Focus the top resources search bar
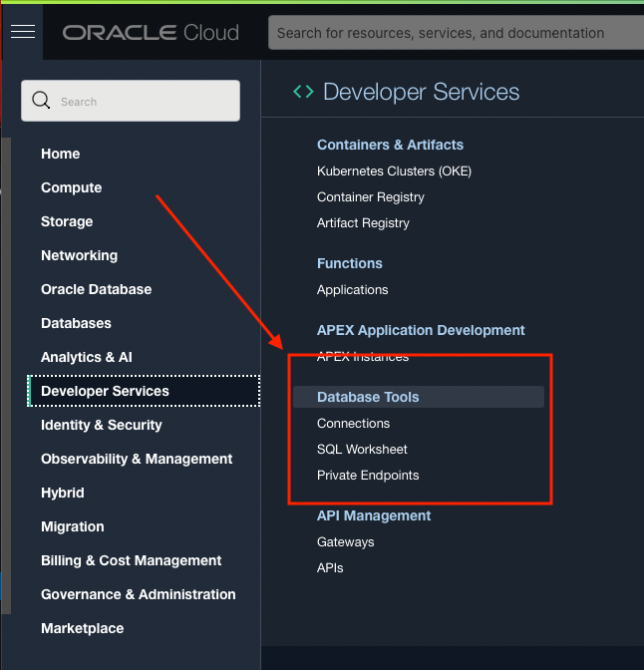This screenshot has height=670, width=644. [x=454, y=33]
